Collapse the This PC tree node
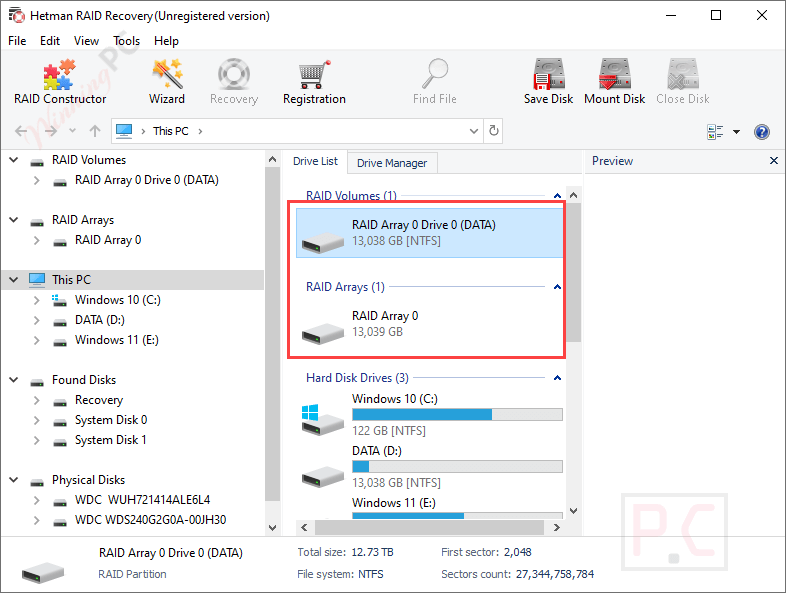Image resolution: width=786 pixels, height=593 pixels. click(x=14, y=280)
